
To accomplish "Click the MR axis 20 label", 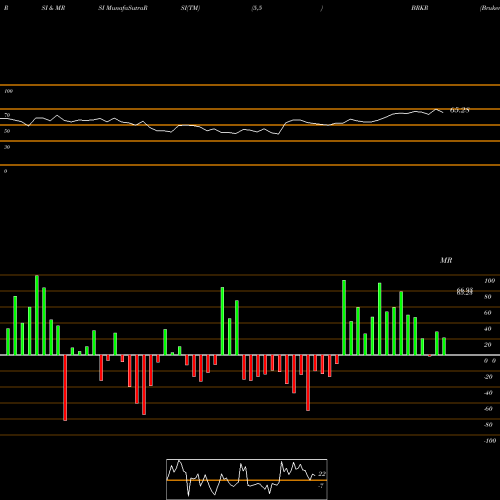I will [488, 345].
